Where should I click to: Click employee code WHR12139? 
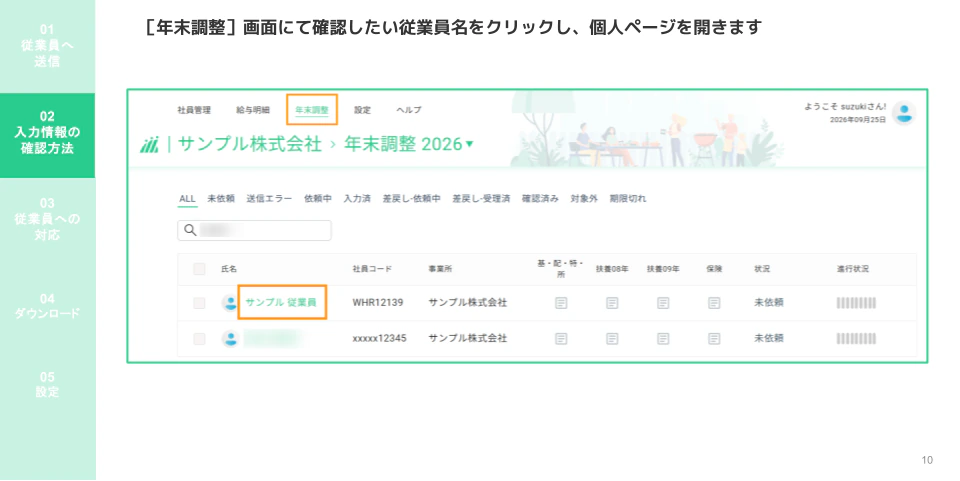378,302
